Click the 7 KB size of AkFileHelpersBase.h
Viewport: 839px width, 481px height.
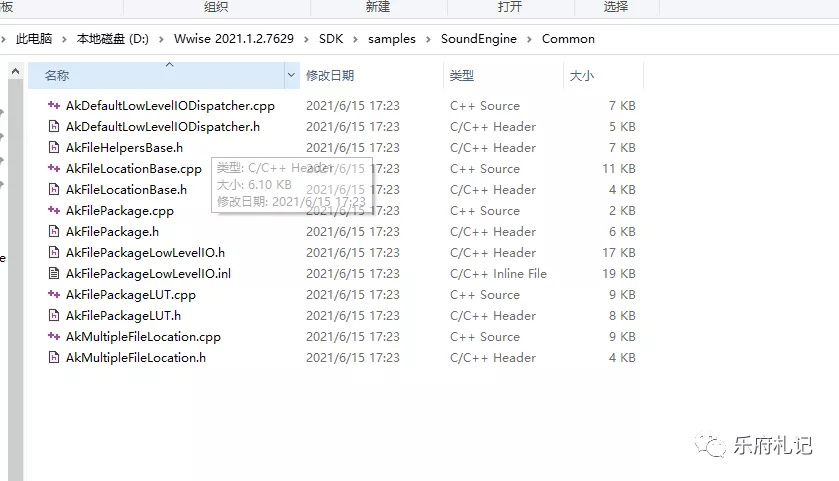point(622,148)
